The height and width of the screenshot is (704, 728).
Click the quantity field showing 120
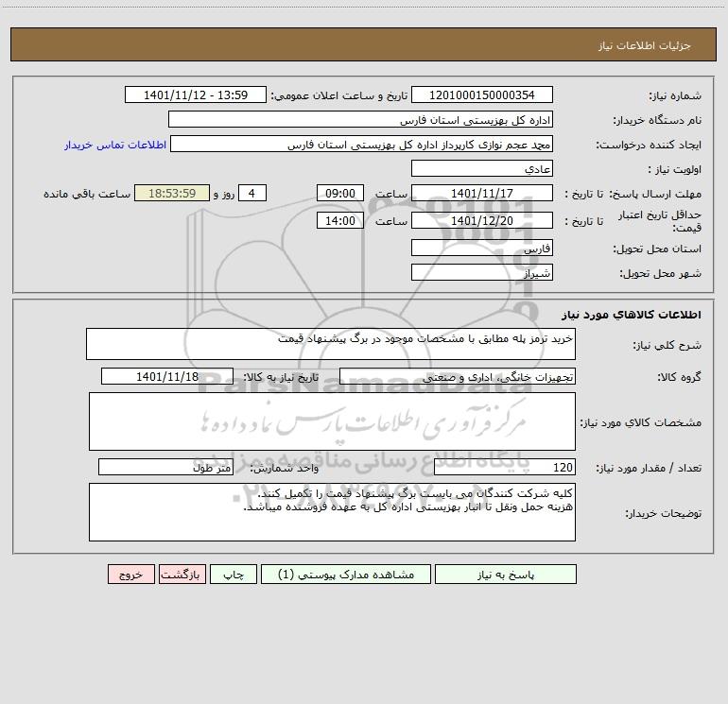(x=505, y=467)
